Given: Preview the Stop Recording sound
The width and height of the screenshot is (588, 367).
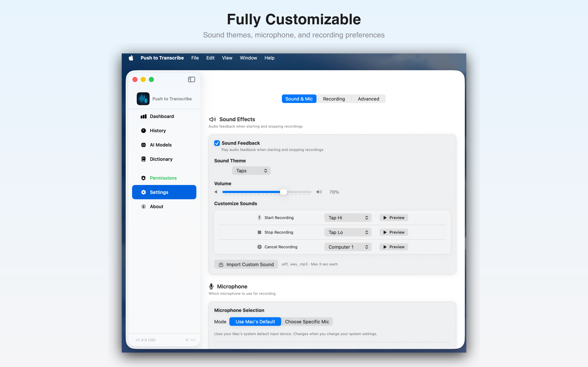Looking at the screenshot, I should [x=393, y=232].
